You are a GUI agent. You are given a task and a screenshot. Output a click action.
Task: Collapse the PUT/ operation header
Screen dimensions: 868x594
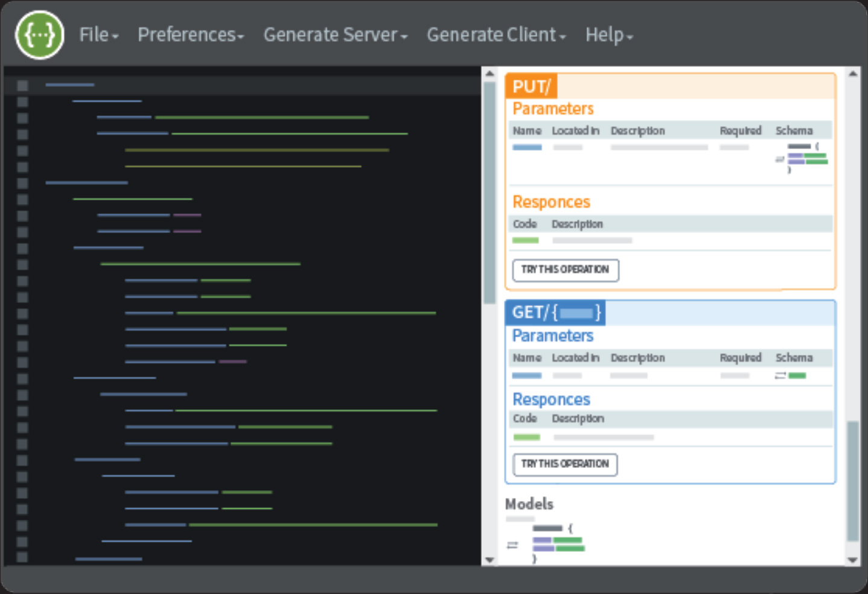[x=531, y=86]
